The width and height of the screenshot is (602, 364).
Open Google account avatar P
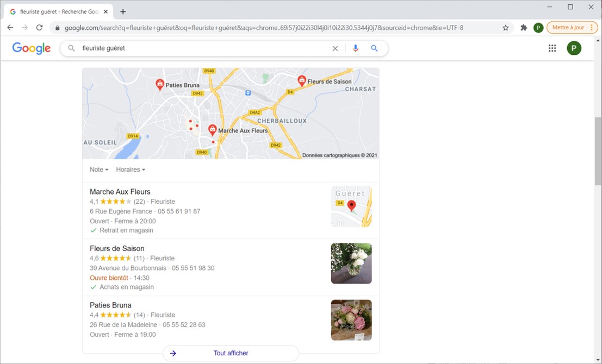[x=574, y=48]
